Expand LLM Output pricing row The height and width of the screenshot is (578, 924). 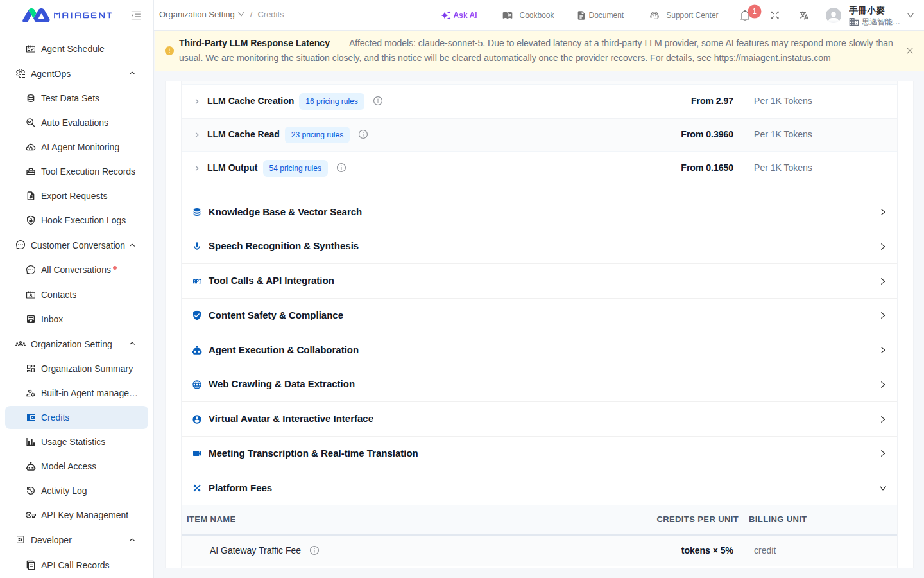coord(197,168)
